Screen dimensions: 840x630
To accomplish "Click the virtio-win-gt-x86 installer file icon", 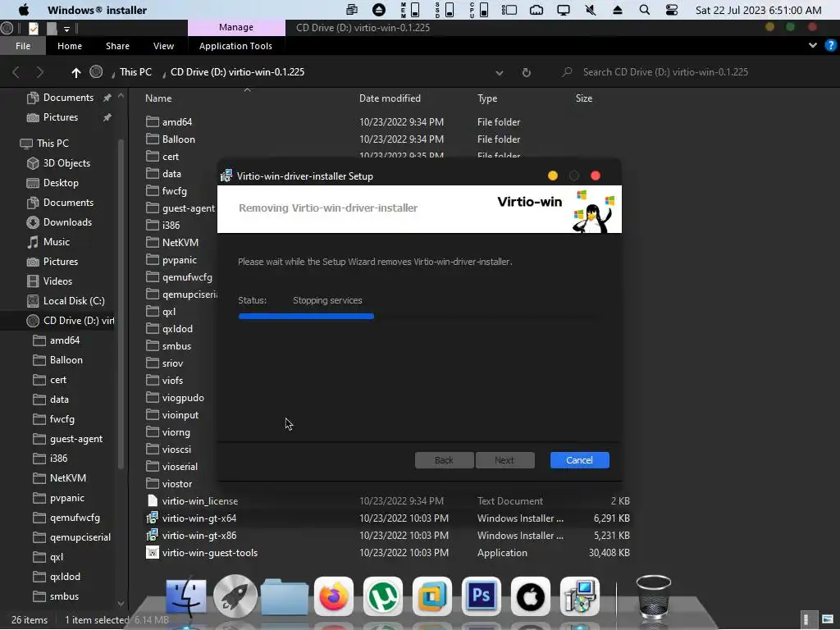I will click(152, 535).
